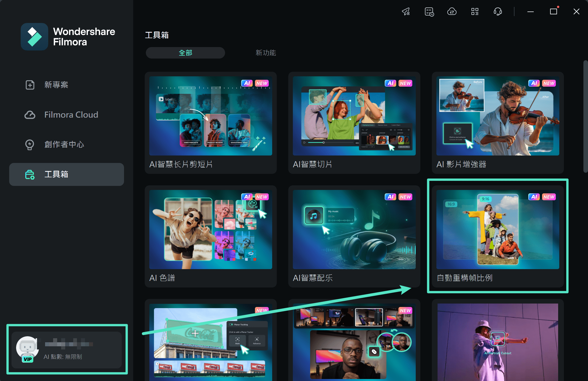The height and width of the screenshot is (381, 588).
Task: Open the Planar Tracking tool thumbnail
Action: point(211,342)
